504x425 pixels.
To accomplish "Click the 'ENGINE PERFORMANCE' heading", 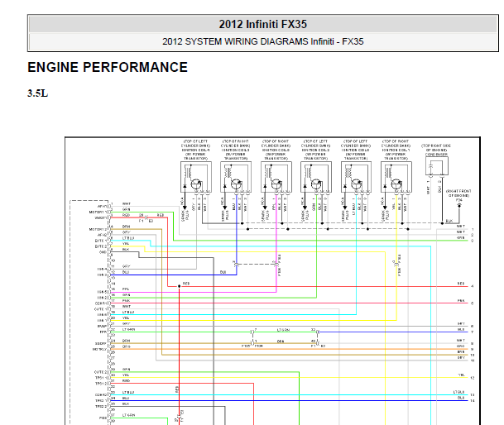I will pos(108,68).
